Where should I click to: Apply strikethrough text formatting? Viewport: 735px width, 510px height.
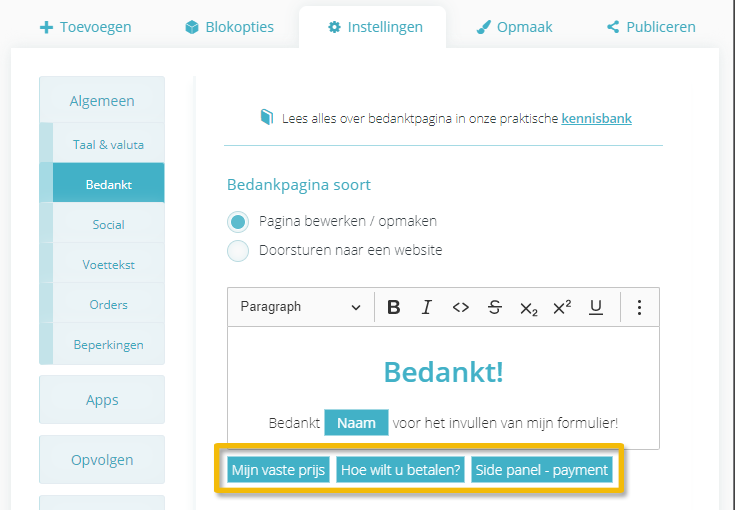coord(495,307)
